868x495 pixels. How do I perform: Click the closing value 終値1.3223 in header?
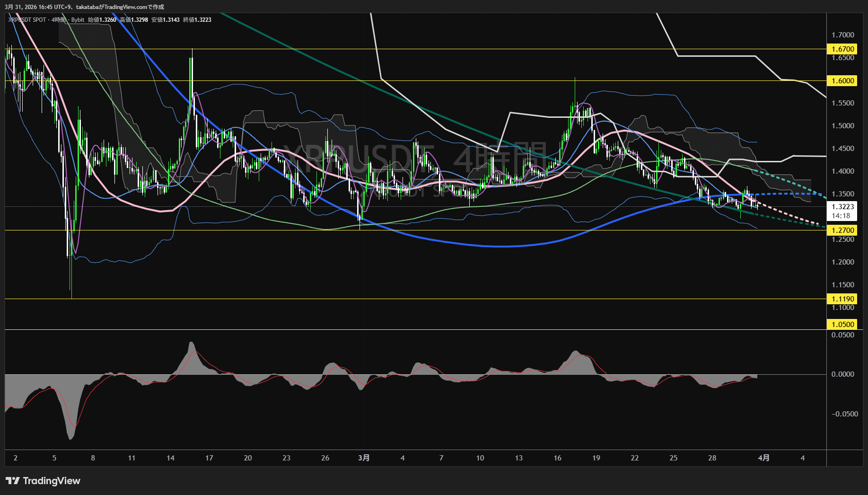pos(197,20)
